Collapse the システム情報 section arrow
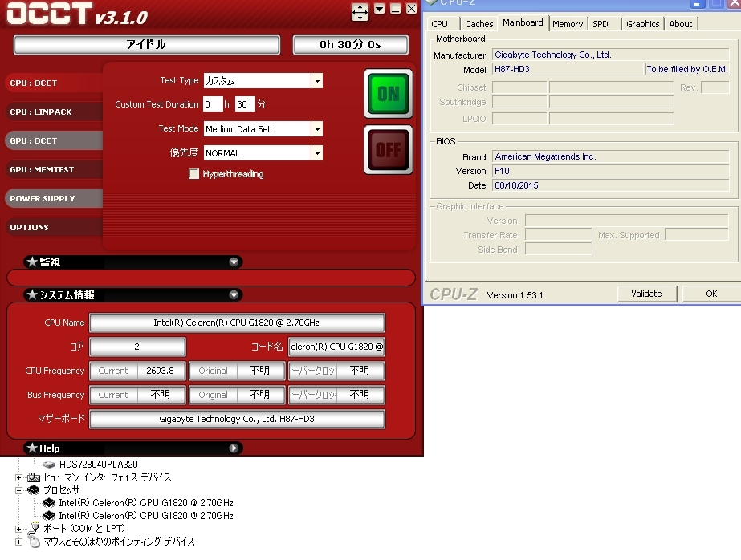The height and width of the screenshot is (560, 741). [x=234, y=295]
